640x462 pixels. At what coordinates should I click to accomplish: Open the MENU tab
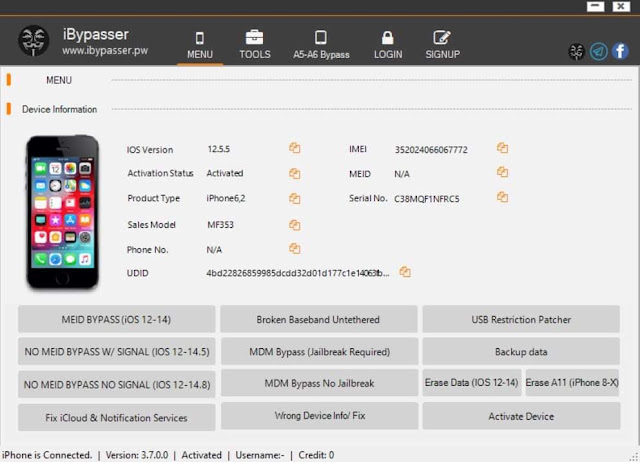tap(200, 45)
